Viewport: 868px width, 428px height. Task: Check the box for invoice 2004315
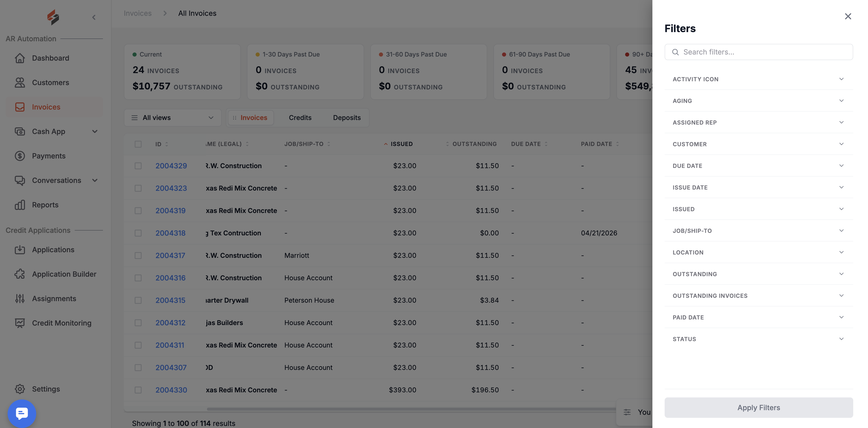click(x=138, y=300)
